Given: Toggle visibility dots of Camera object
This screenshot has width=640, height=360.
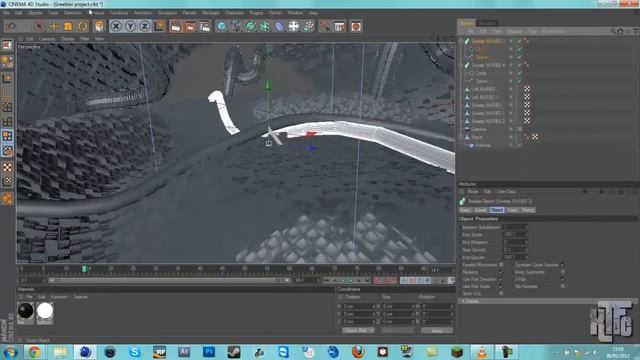Looking at the screenshot, I should (511, 129).
